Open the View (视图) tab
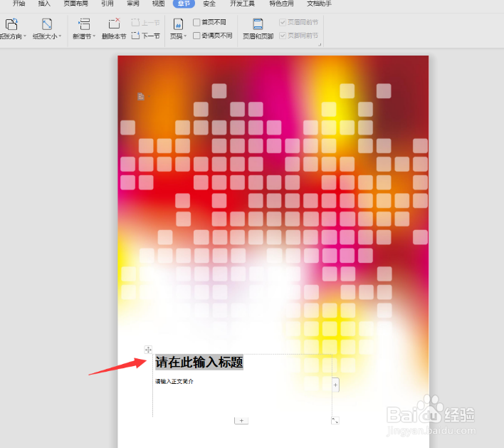This screenshot has width=504, height=448. click(158, 4)
